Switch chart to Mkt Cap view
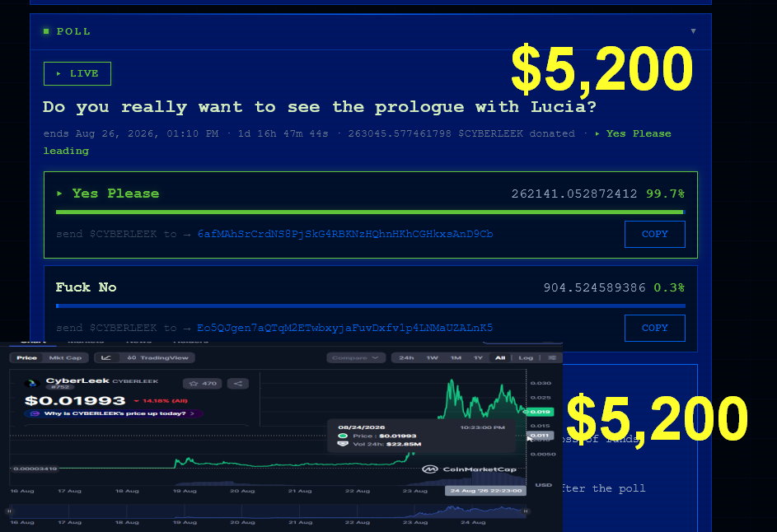The height and width of the screenshot is (532, 777). 65,357
